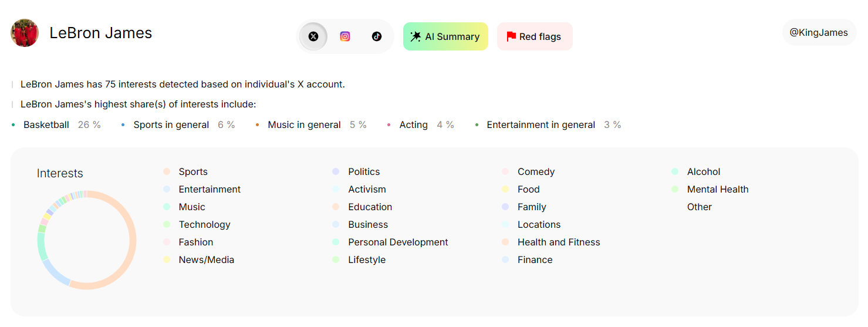Open the @KingJames handle badge
Screen dimensions: 868x327
(818, 33)
